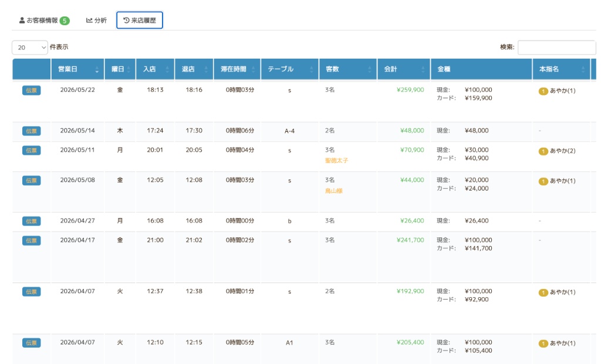Viewport: 601px width, 364px height.
Task: Click the exit time 17:30
Action: pyautogui.click(x=194, y=131)
